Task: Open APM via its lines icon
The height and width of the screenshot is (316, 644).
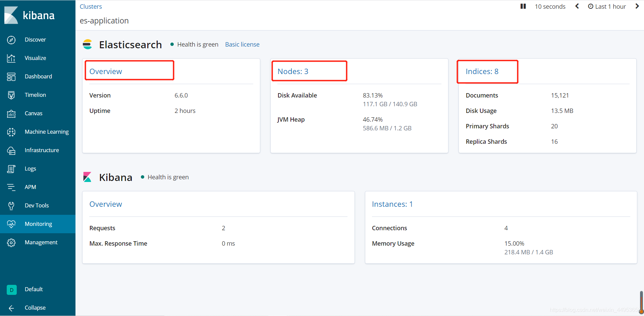Action: pos(11,187)
